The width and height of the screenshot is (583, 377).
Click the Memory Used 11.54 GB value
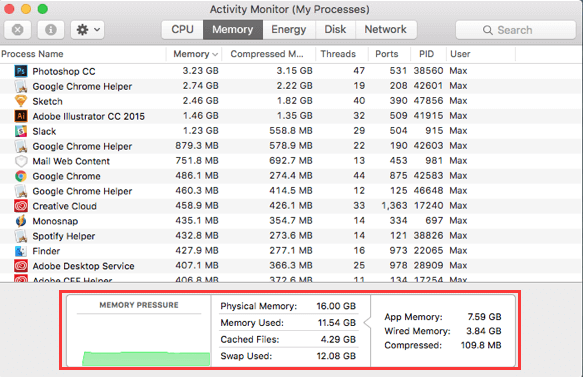337,322
